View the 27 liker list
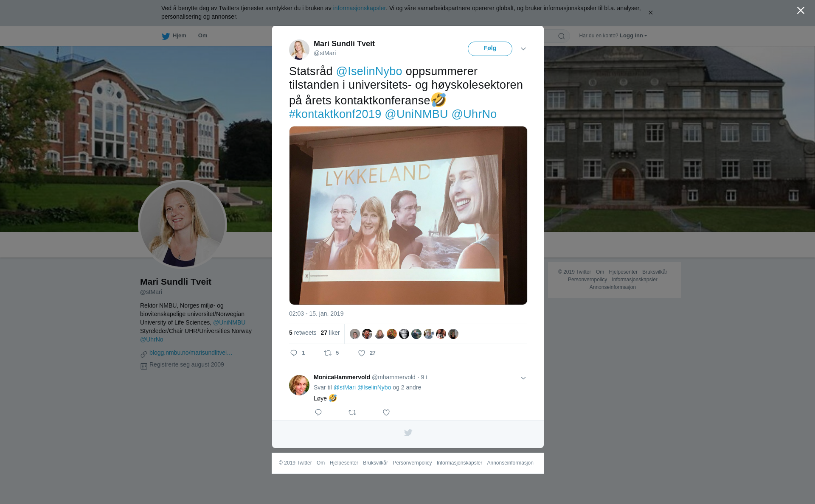Image resolution: width=815 pixels, height=504 pixels. tap(330, 333)
